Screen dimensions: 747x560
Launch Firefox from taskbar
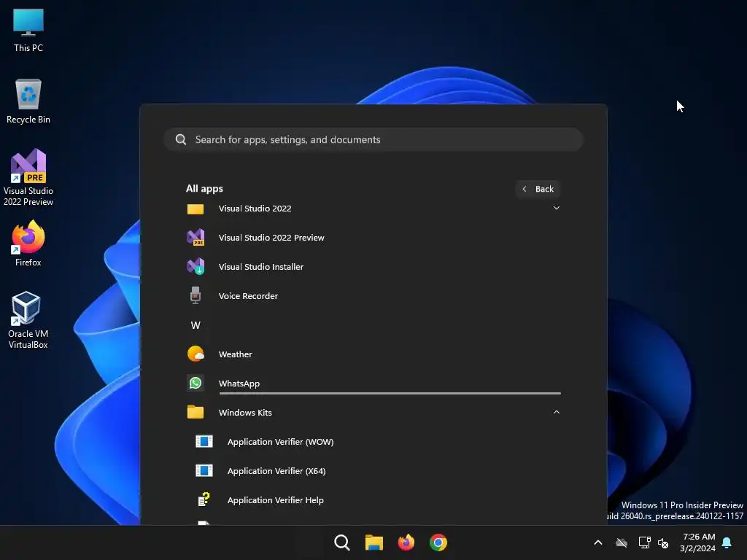406,542
